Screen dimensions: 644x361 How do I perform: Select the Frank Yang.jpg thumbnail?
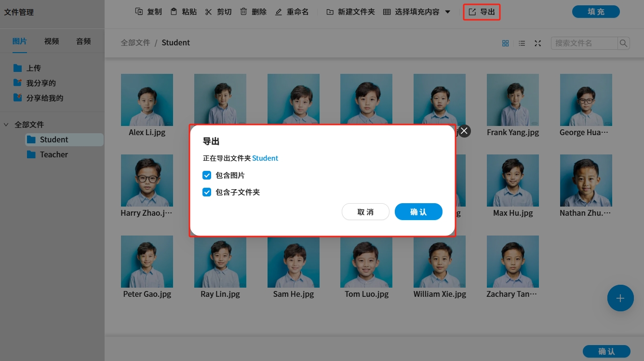click(513, 100)
